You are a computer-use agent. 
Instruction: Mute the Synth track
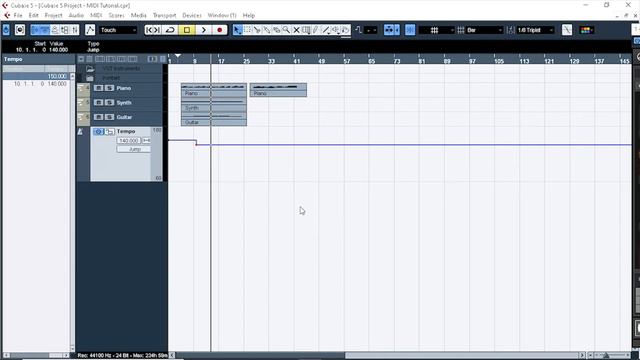click(x=98, y=102)
